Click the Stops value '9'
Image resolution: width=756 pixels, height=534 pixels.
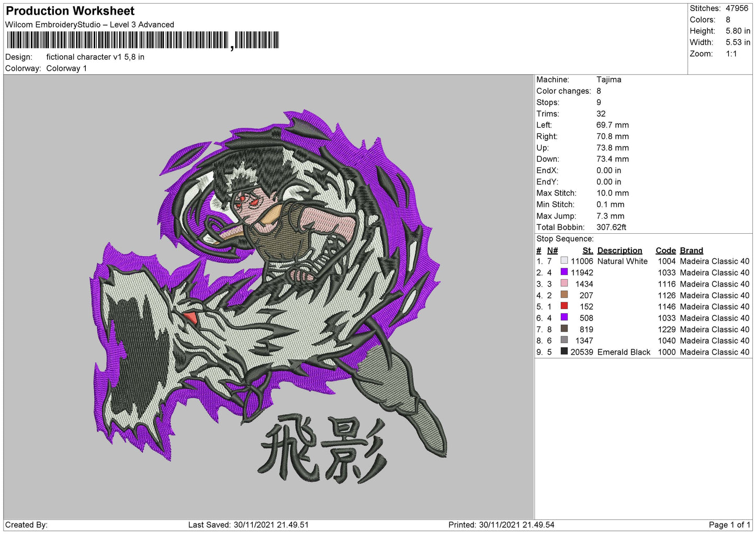click(x=599, y=103)
